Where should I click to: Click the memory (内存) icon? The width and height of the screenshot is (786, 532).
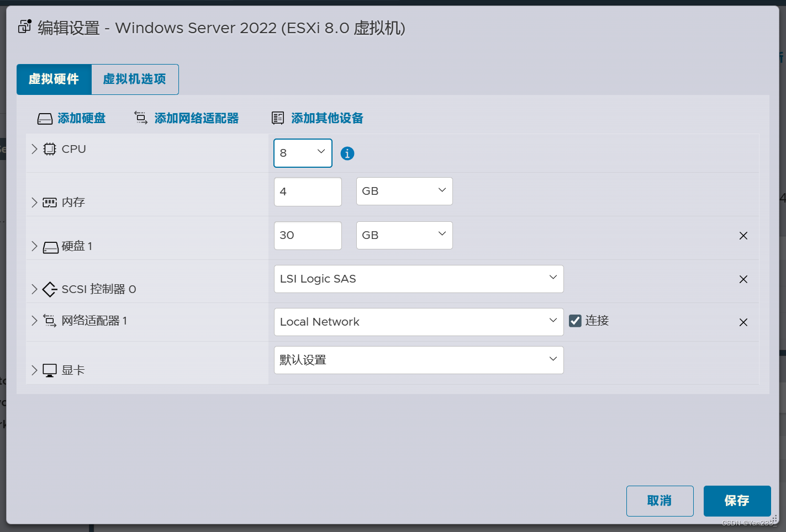tap(49, 202)
